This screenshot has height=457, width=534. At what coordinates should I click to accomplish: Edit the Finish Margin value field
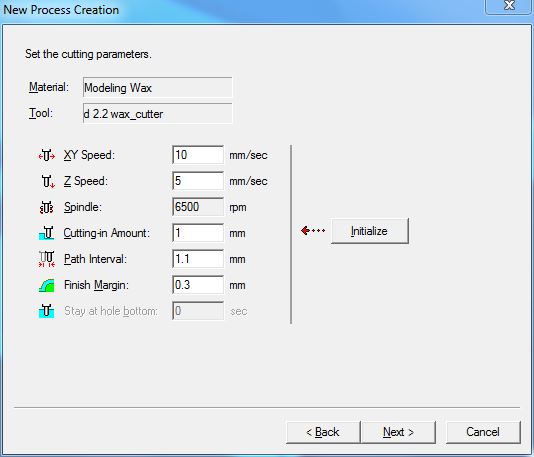click(x=198, y=285)
